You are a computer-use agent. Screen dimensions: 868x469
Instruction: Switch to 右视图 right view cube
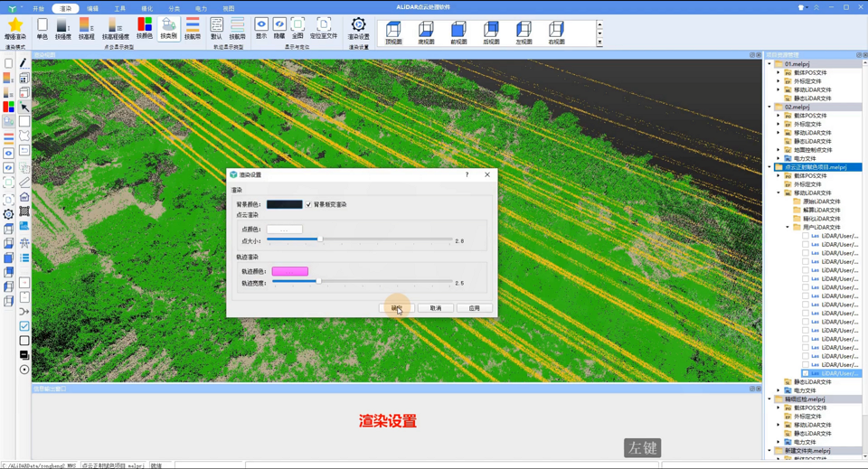click(556, 31)
